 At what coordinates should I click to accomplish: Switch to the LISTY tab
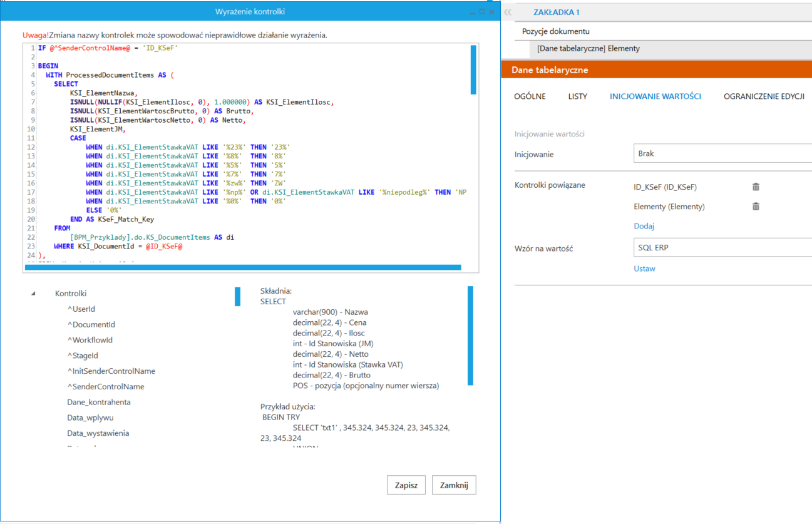577,96
